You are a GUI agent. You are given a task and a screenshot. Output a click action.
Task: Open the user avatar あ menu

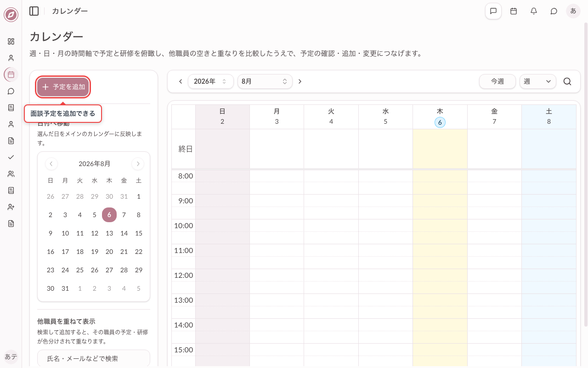pos(573,11)
